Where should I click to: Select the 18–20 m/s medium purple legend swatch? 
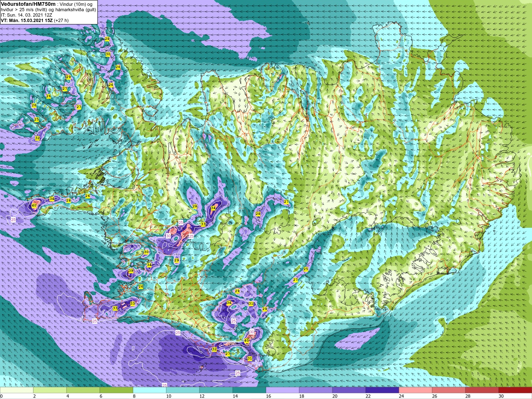tap(316, 390)
